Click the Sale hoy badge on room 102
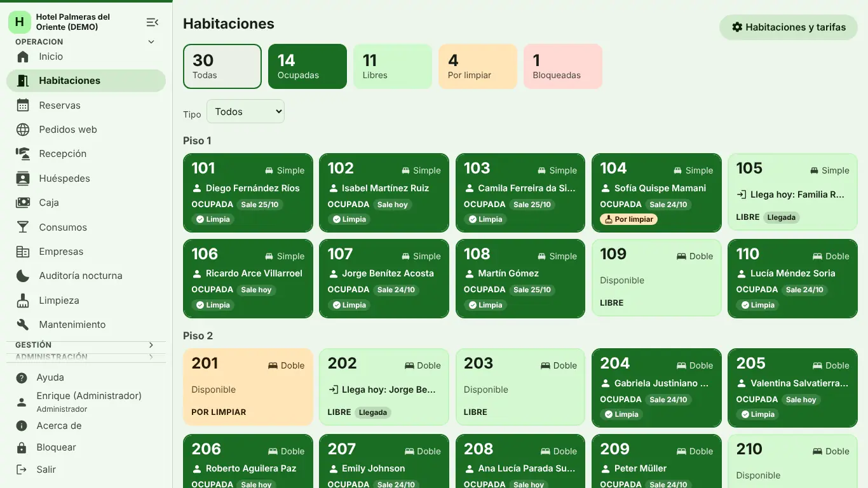This screenshot has height=488, width=868. point(393,205)
